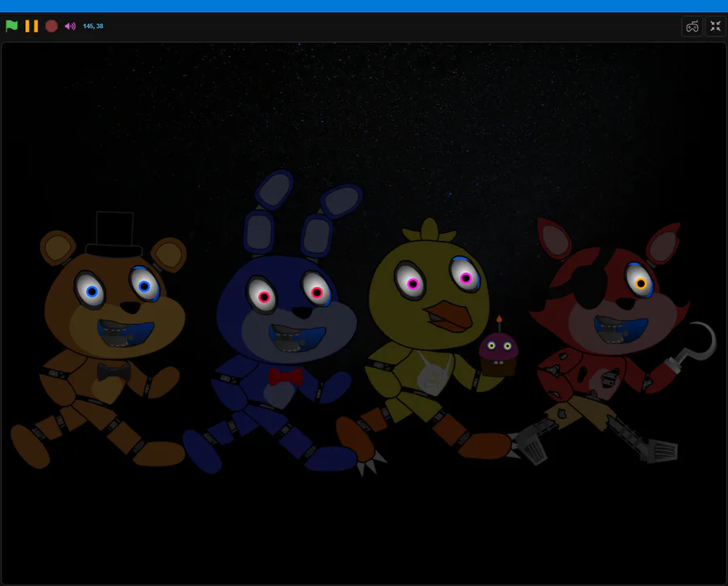Click the green flag to start project
728x586 pixels.
click(11, 26)
